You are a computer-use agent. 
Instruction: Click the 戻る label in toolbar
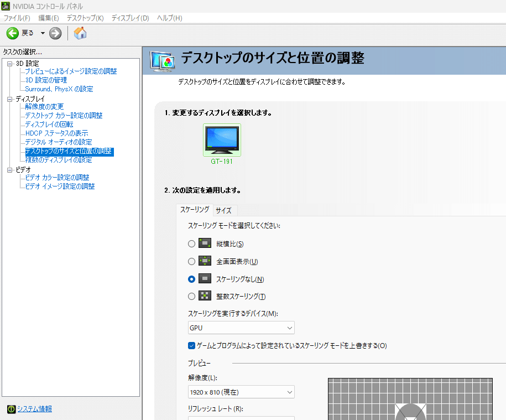tap(28, 33)
